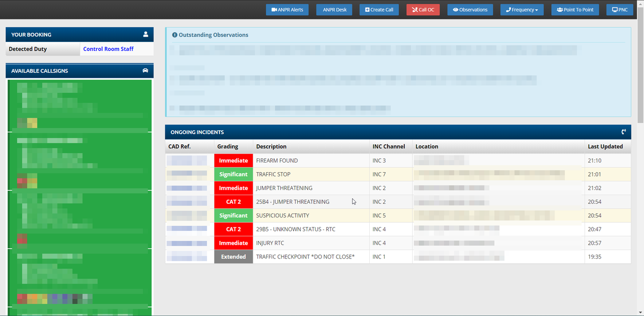Open the ANPR Alerts button
644x316 pixels.
pos(287,10)
